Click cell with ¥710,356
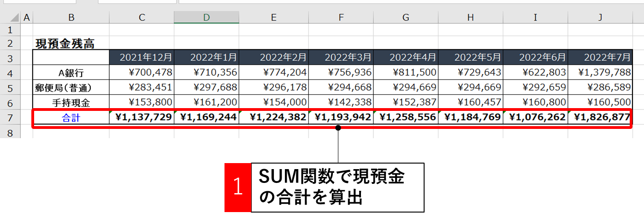The width and height of the screenshot is (644, 219). pyautogui.click(x=207, y=73)
